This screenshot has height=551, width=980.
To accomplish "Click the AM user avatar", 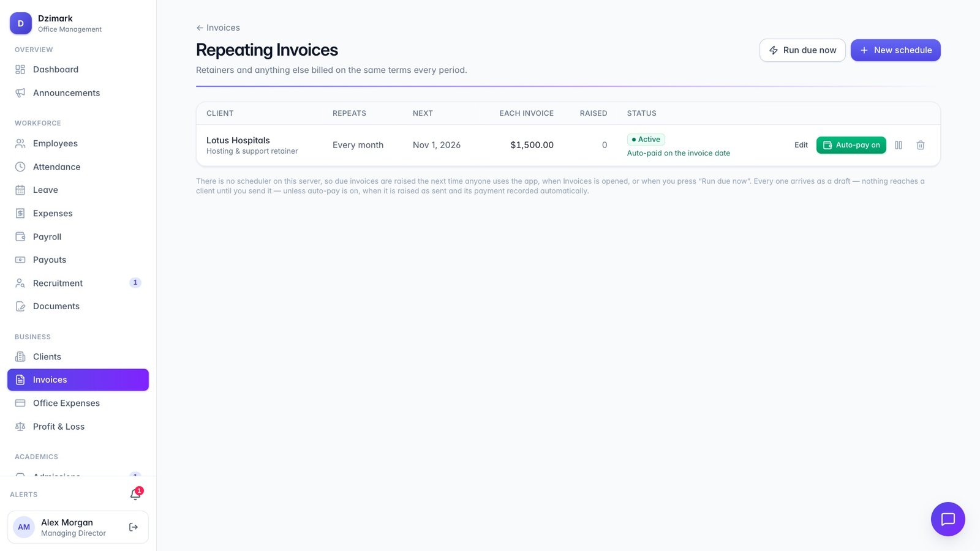I will click(24, 527).
